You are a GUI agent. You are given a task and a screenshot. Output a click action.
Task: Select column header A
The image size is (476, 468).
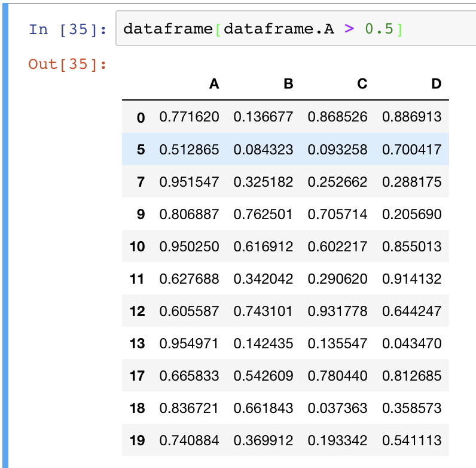pyautogui.click(x=214, y=84)
